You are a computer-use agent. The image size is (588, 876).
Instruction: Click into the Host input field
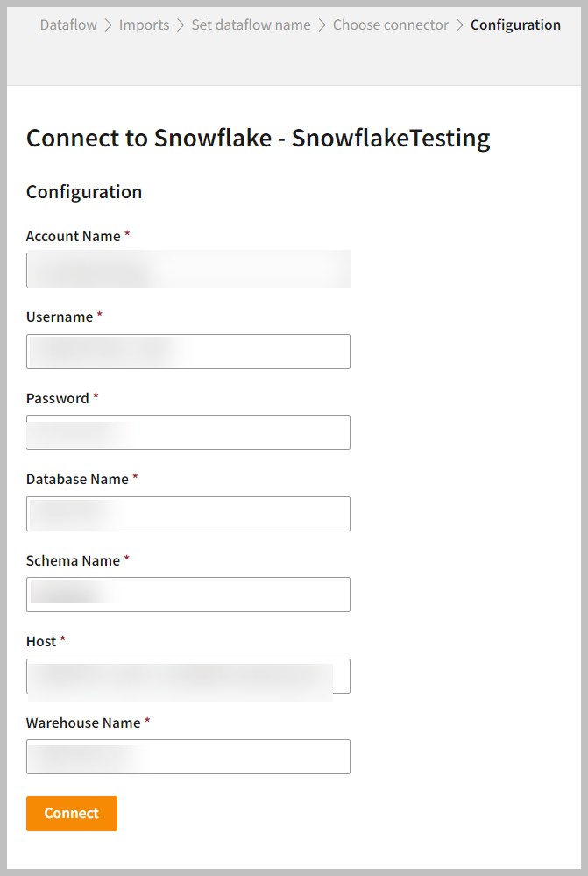click(188, 676)
